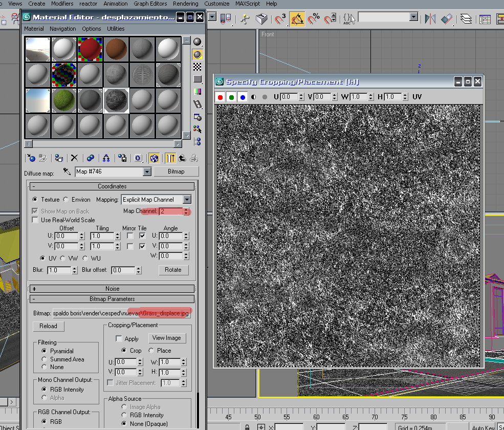Image resolution: width=504 pixels, height=430 pixels.
Task: Click Show Map in Viewport icon
Action: 154,158
